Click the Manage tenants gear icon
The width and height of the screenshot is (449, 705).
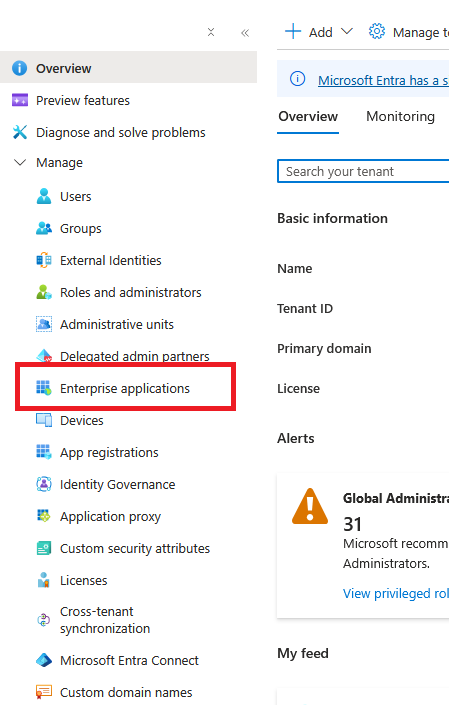pos(377,31)
